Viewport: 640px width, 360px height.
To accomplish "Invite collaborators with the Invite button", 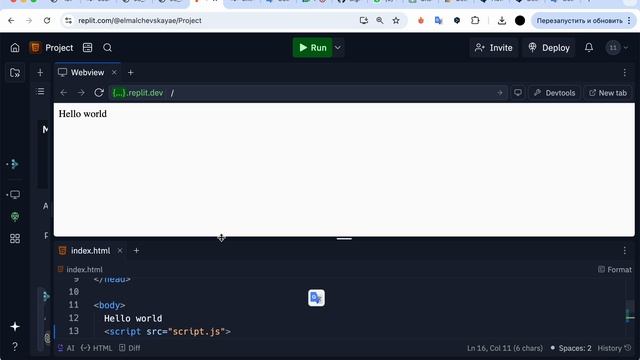I will 493,48.
